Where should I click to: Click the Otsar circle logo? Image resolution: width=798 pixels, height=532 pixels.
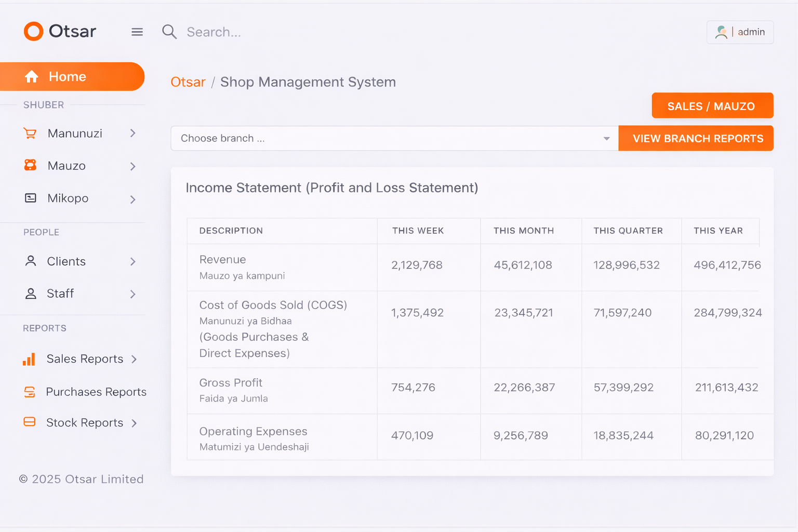point(33,31)
